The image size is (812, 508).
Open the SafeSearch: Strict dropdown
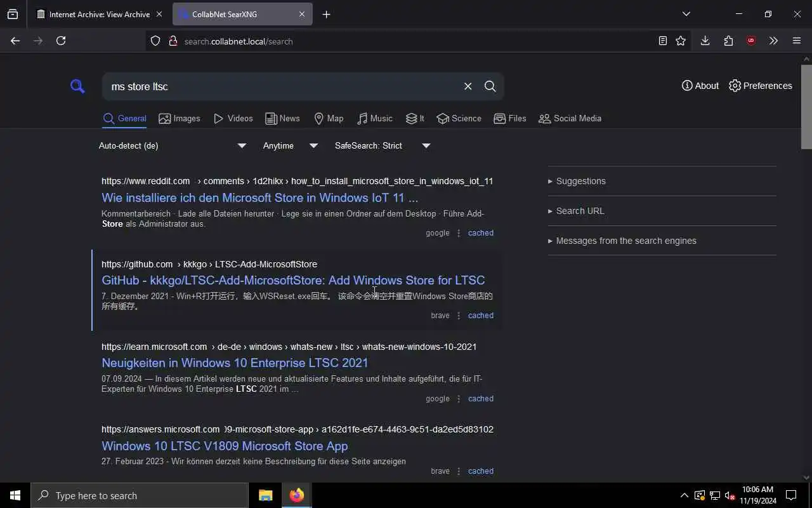pyautogui.click(x=383, y=146)
